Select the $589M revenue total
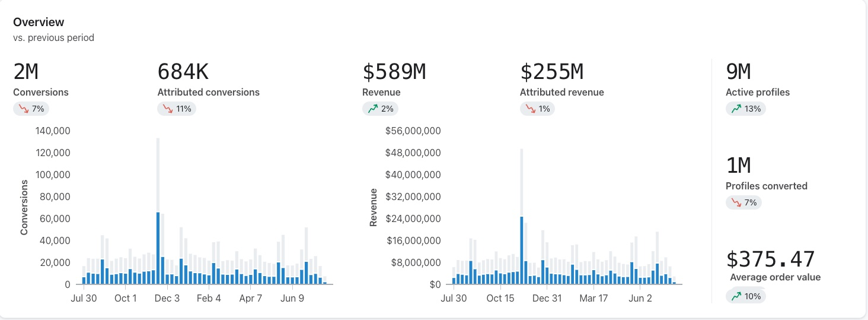This screenshot has height=320, width=868. [x=394, y=72]
